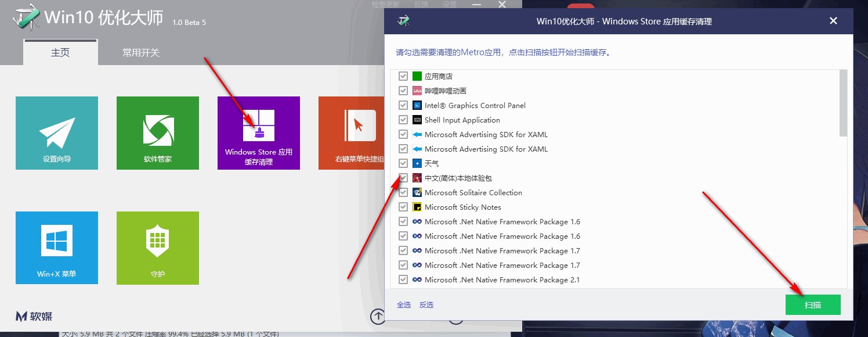Open the 设置向导 tile

coord(56,132)
